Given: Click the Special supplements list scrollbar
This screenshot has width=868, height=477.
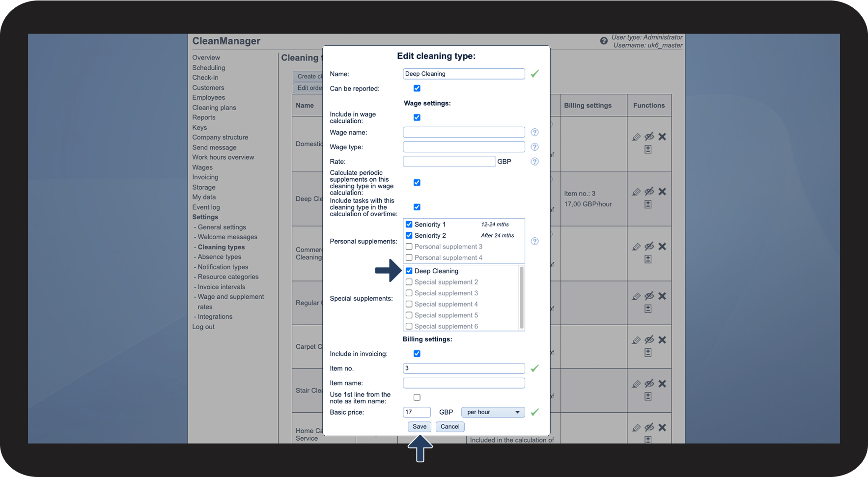Looking at the screenshot, I should pos(521,298).
